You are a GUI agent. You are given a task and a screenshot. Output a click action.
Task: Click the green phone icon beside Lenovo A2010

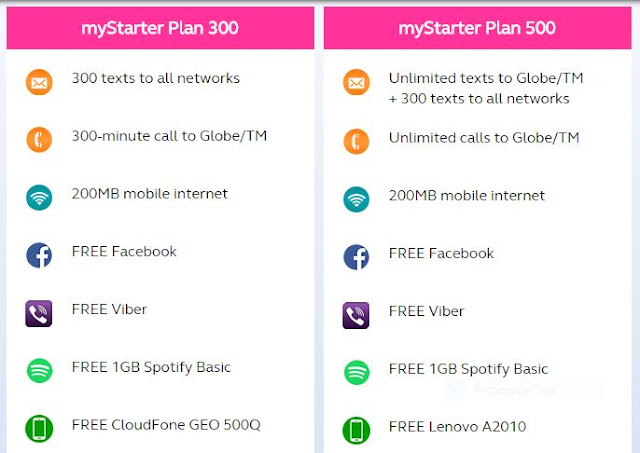coord(356,429)
